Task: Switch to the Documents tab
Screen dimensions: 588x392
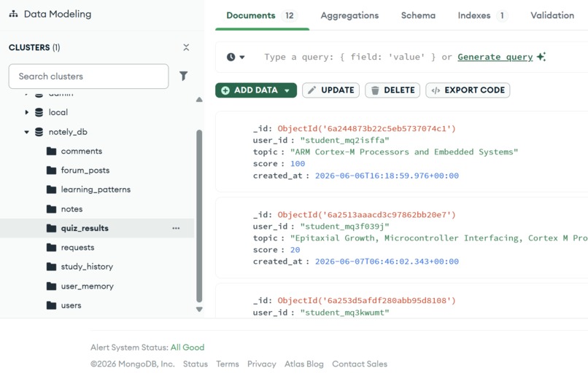Action: [x=262, y=15]
